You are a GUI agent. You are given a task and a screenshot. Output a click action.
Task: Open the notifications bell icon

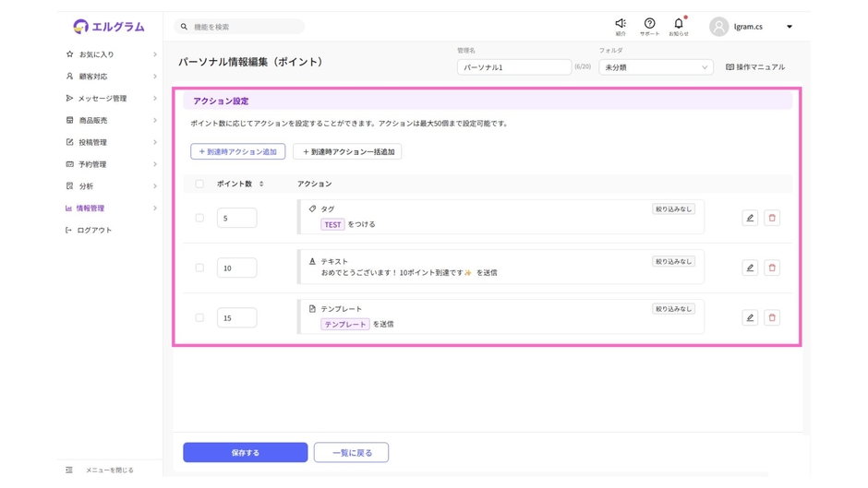679,24
